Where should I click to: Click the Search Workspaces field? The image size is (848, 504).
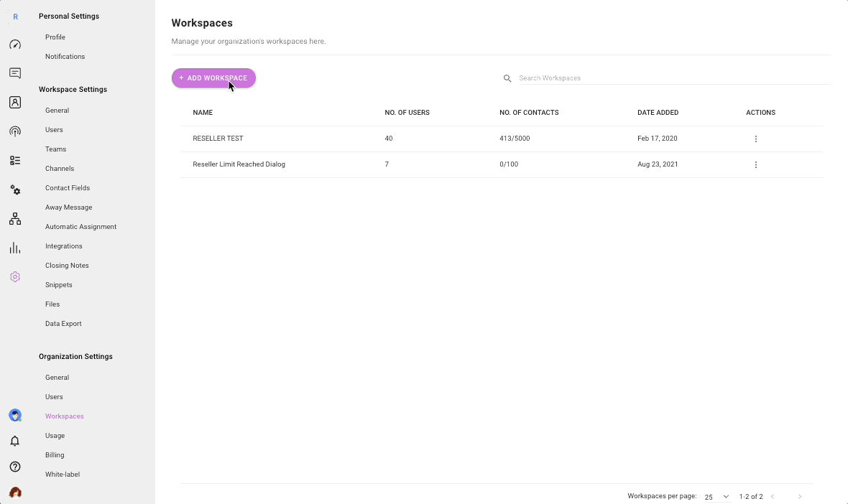[x=674, y=78]
